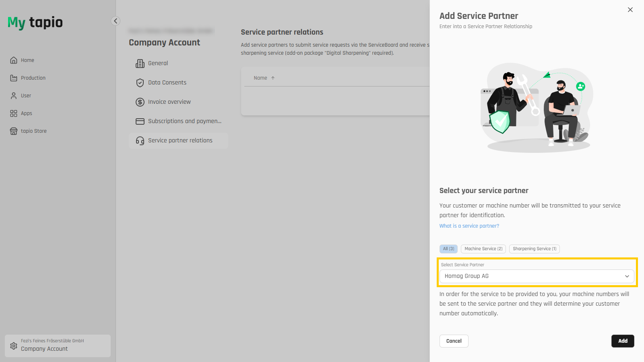Click the settings gear icon for Company Account

(x=14, y=346)
